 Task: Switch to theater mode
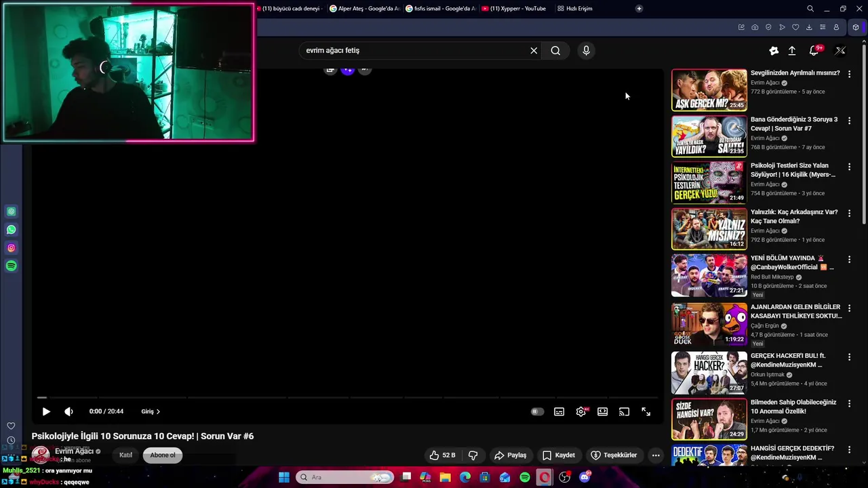pos(602,411)
